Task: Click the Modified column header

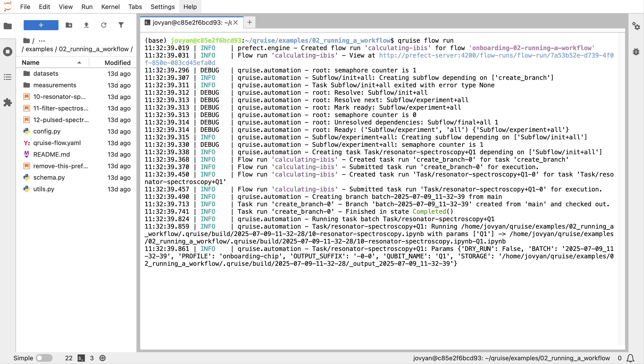Action: click(x=117, y=63)
